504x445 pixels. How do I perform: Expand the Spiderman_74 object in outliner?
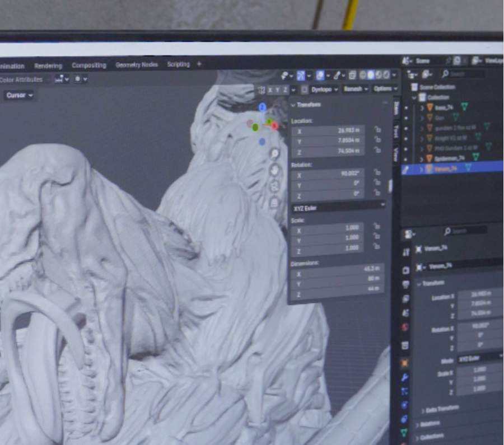pos(422,158)
